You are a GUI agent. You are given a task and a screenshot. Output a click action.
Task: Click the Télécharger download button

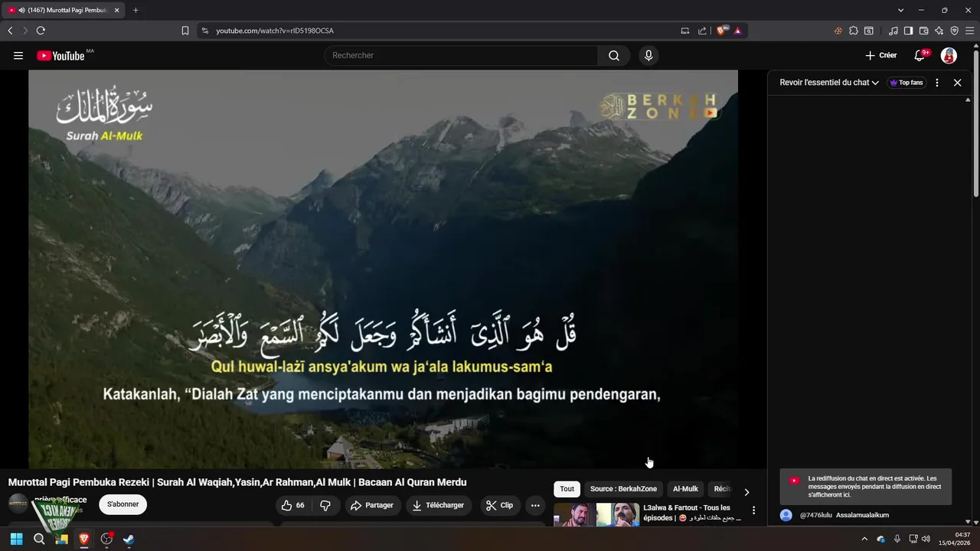tap(438, 505)
